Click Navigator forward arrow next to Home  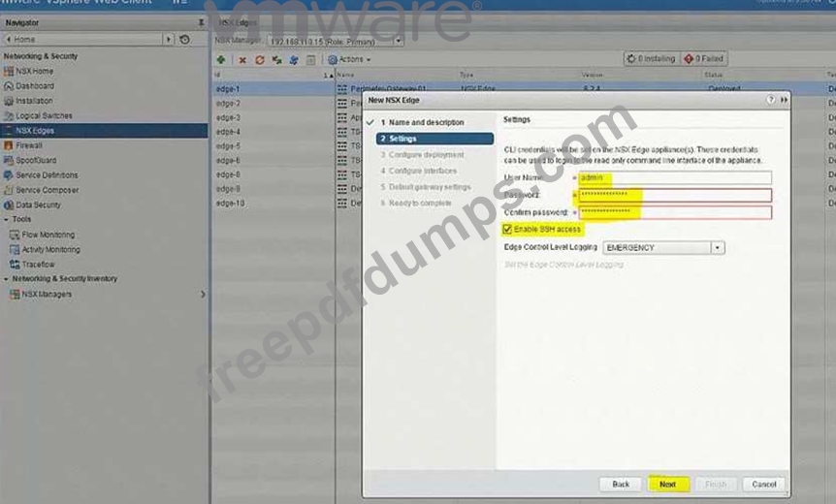click(169, 40)
